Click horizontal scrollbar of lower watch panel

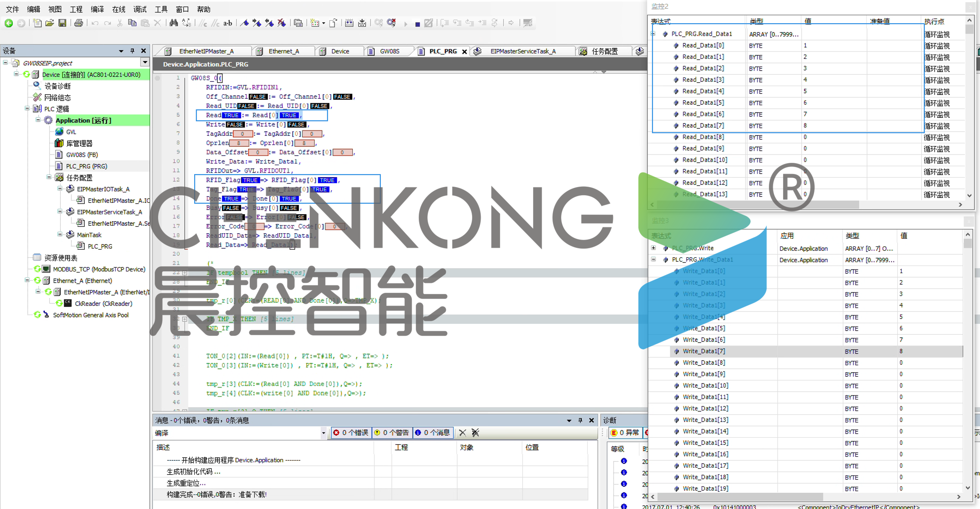740,497
